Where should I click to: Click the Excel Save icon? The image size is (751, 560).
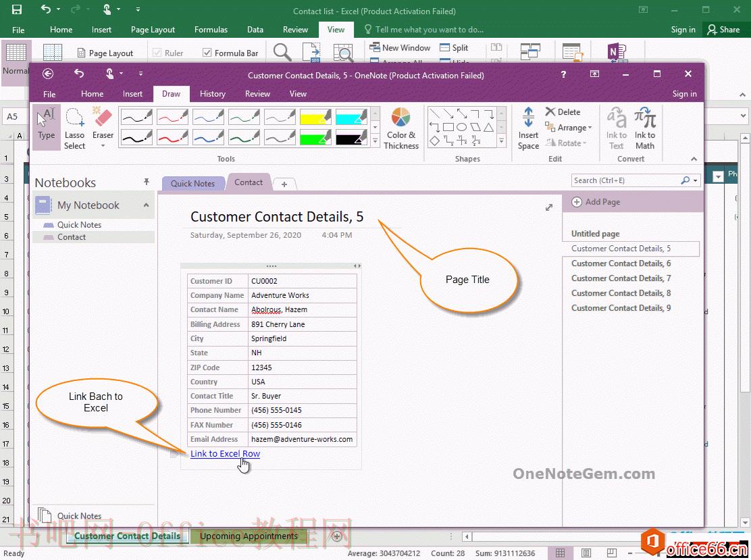coord(17,9)
